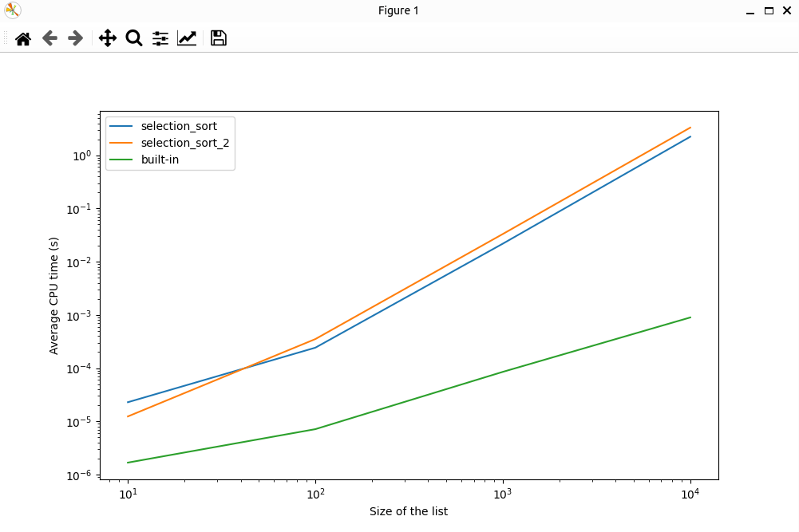Image resolution: width=799 pixels, height=532 pixels.
Task: Go forward to next view
Action: pos(76,38)
